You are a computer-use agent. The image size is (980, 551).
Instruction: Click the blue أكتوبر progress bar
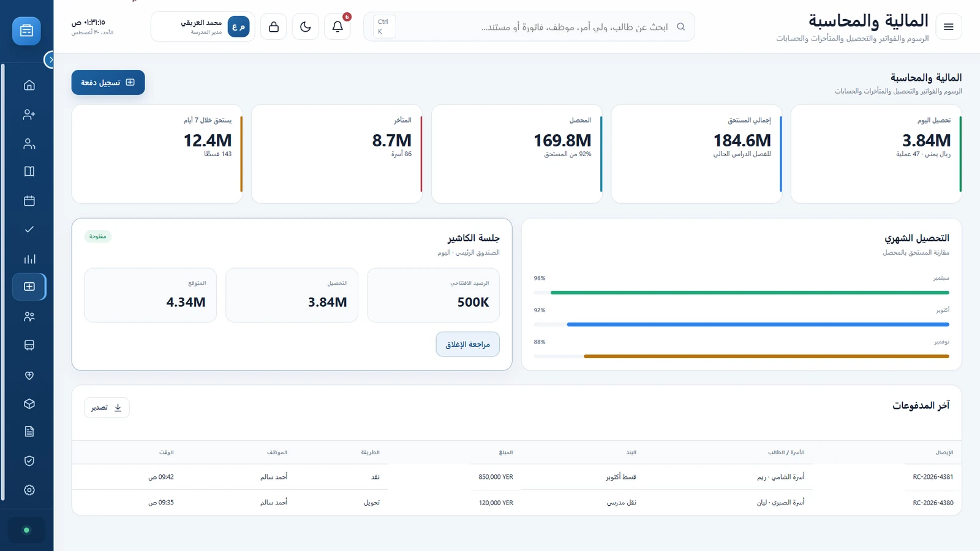(758, 324)
